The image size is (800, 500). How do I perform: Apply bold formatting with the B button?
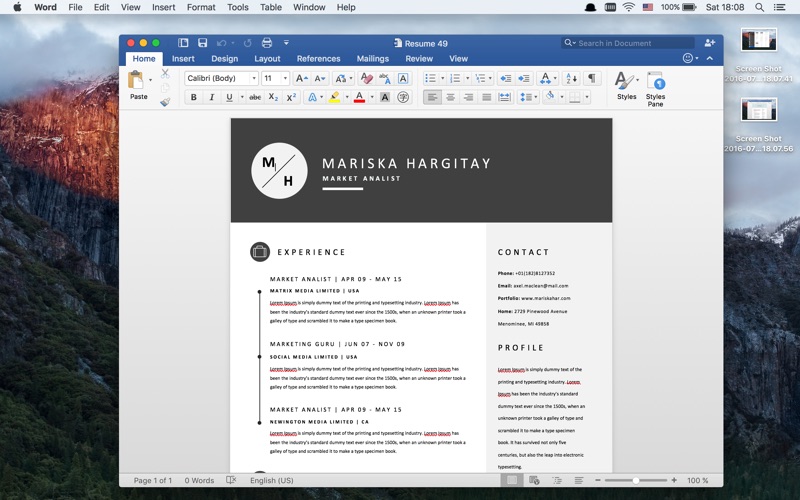[x=194, y=97]
